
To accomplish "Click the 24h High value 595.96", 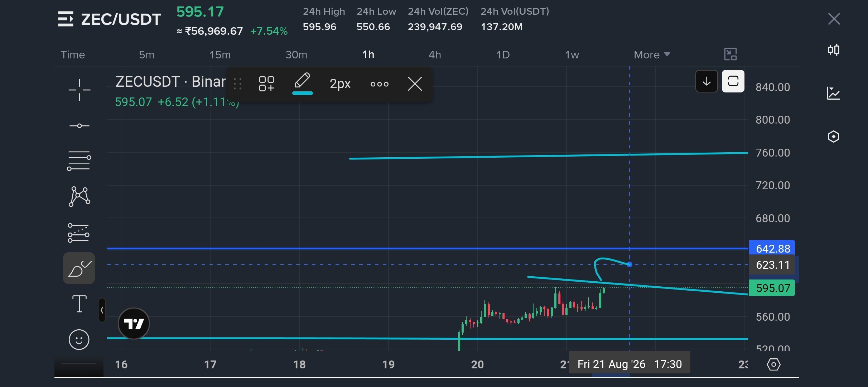I will coord(319,27).
